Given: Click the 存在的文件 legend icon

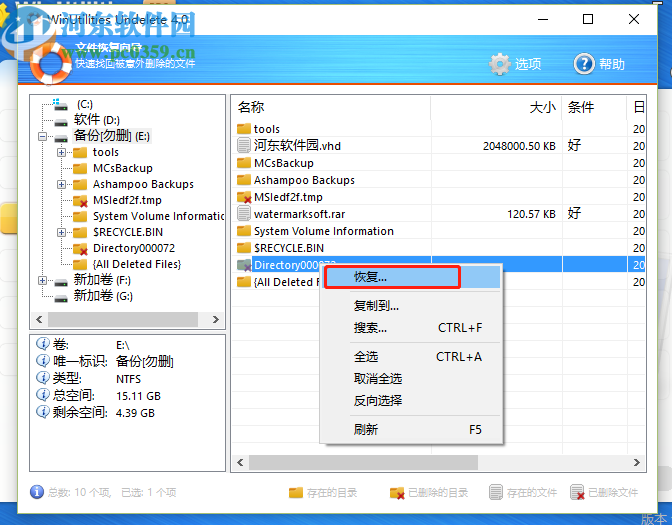Looking at the screenshot, I should (496, 492).
